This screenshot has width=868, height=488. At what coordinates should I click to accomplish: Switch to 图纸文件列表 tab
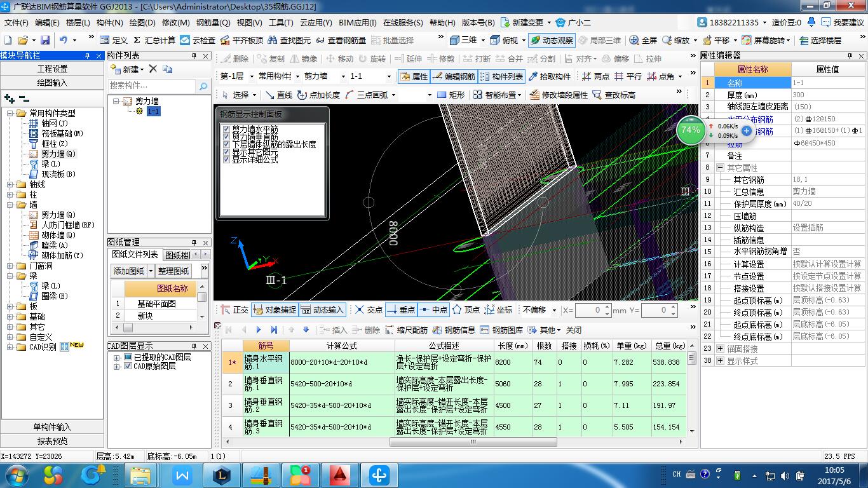(x=135, y=254)
